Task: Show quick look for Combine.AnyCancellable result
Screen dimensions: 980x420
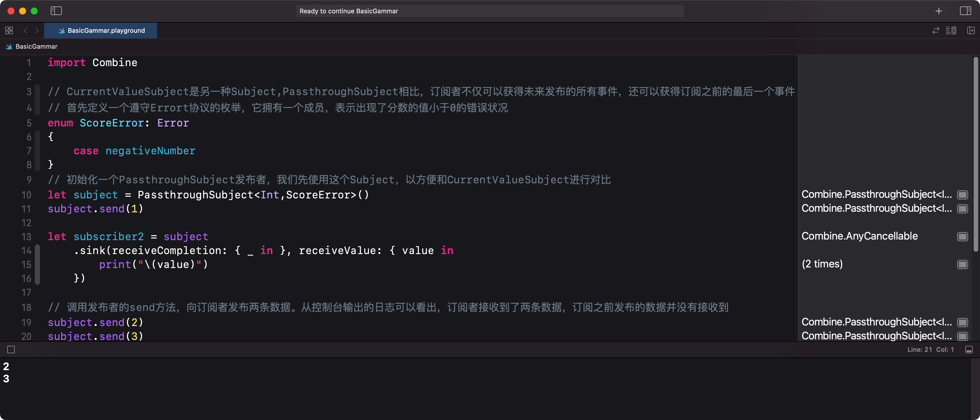Action: point(962,236)
